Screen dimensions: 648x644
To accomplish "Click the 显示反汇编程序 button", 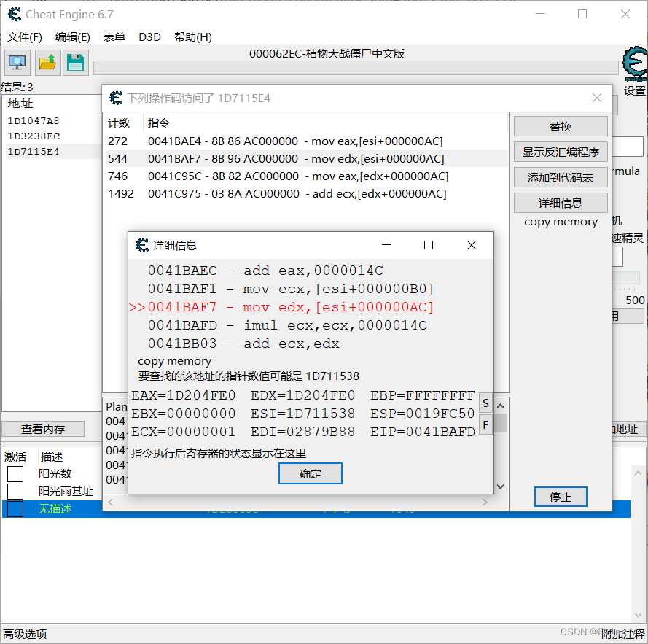I will click(561, 152).
